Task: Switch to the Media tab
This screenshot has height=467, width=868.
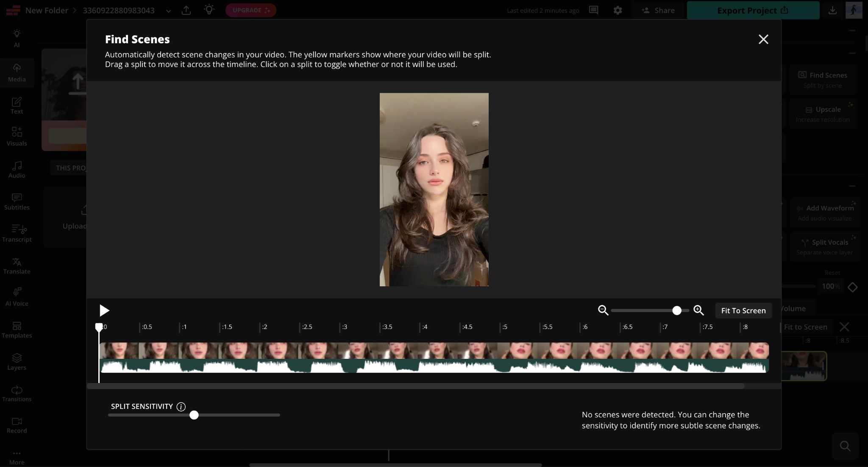Action: pos(17,73)
